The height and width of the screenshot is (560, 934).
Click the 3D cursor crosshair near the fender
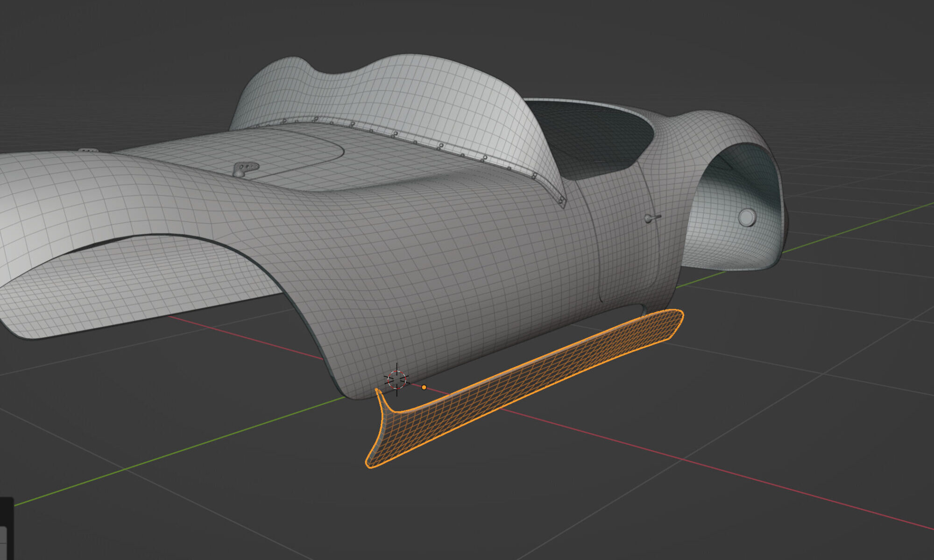pyautogui.click(x=396, y=379)
